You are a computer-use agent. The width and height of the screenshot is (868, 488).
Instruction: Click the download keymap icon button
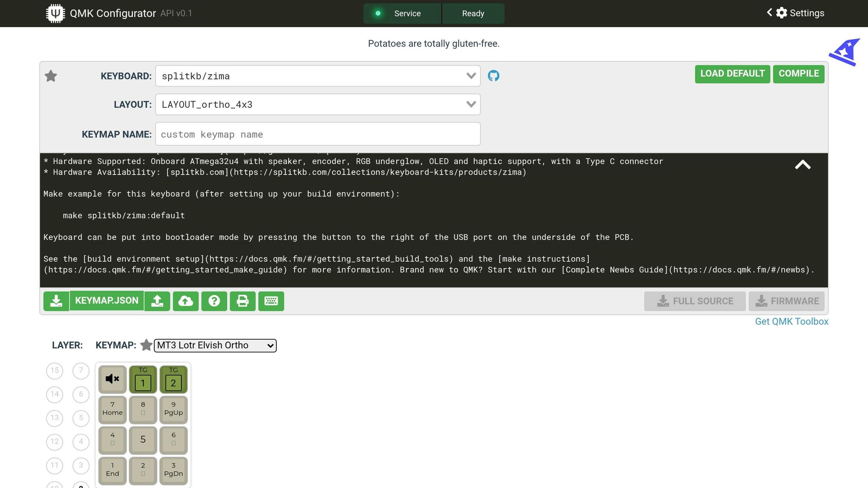(x=56, y=301)
